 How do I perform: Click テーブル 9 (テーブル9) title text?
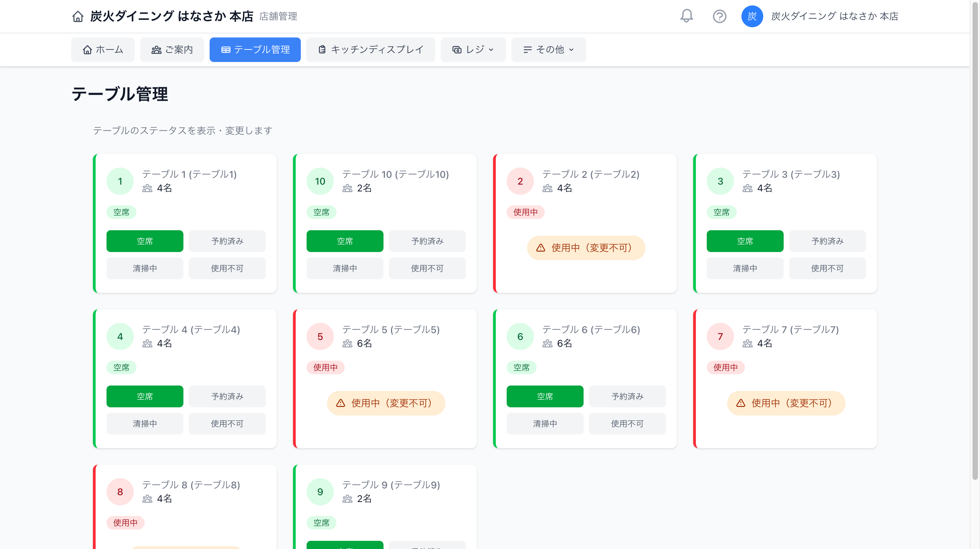click(391, 485)
